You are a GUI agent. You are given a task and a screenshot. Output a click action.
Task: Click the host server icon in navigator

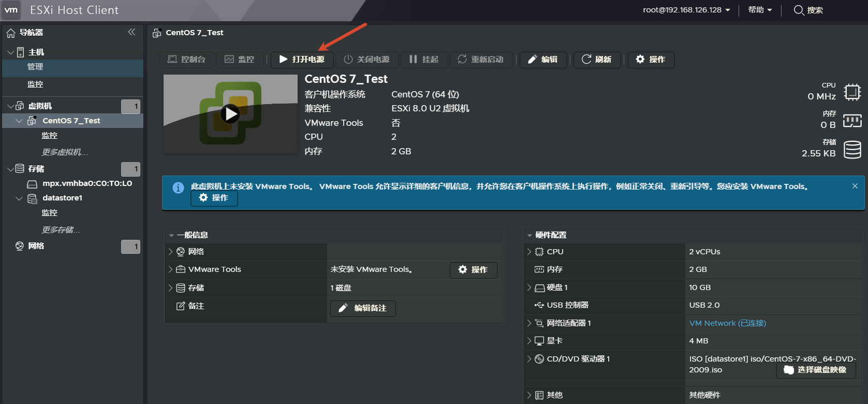point(21,52)
